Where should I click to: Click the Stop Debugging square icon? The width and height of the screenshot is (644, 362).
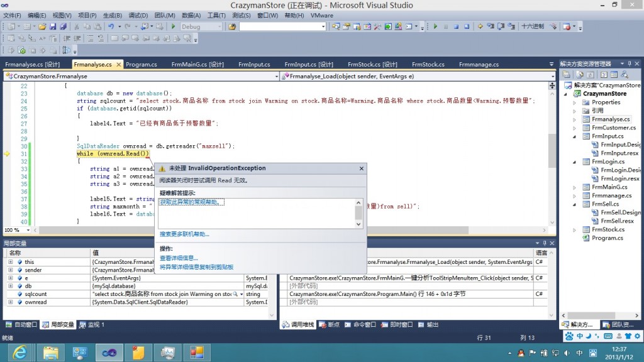click(x=457, y=26)
